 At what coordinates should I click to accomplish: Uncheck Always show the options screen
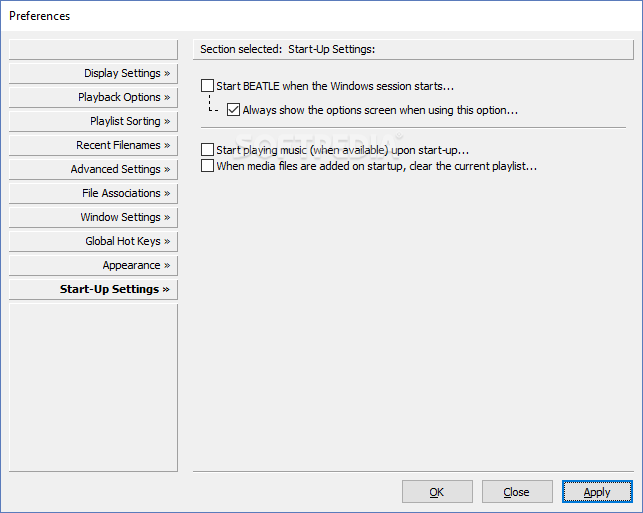(233, 109)
